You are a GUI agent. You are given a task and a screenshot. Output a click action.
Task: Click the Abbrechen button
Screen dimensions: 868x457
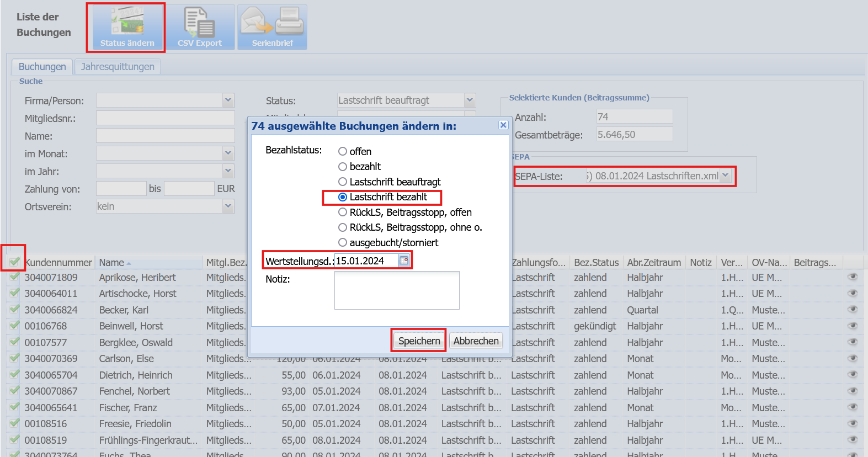click(x=476, y=341)
